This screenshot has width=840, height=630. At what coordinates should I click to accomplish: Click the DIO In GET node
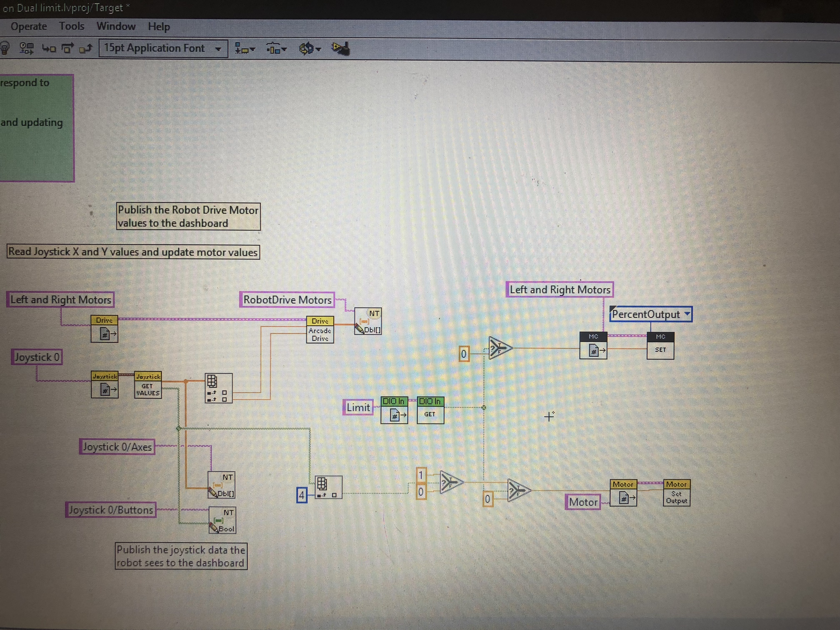430,410
